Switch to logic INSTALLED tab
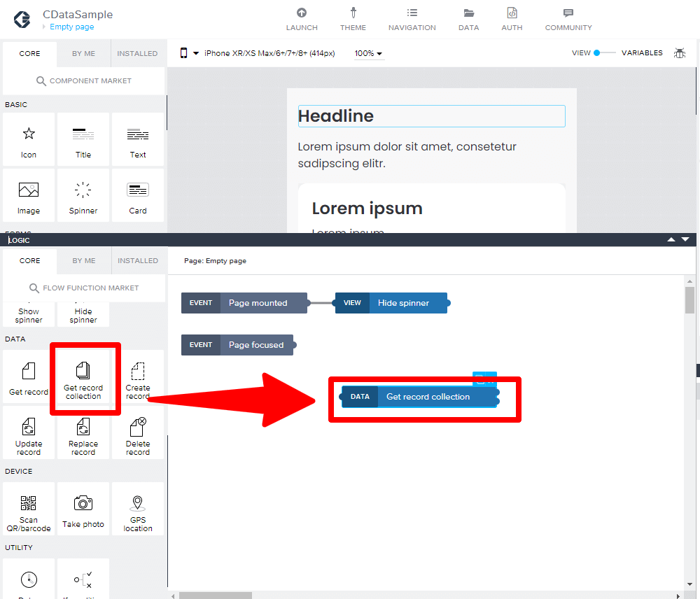The width and height of the screenshot is (700, 599). pos(138,261)
